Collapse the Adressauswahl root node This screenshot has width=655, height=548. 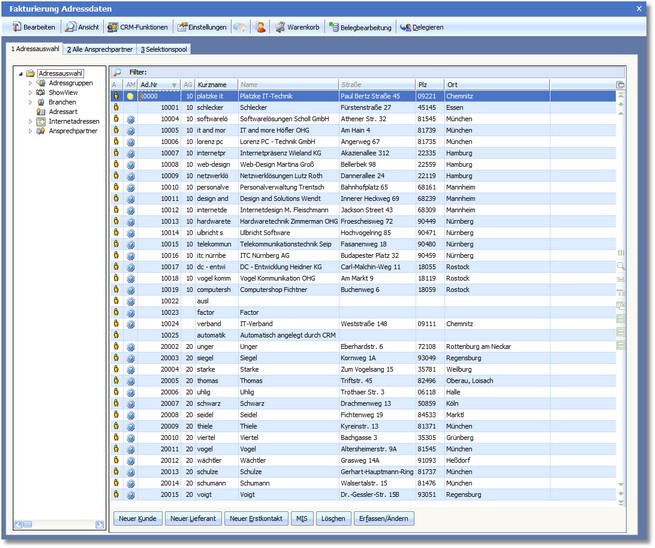tap(20, 73)
